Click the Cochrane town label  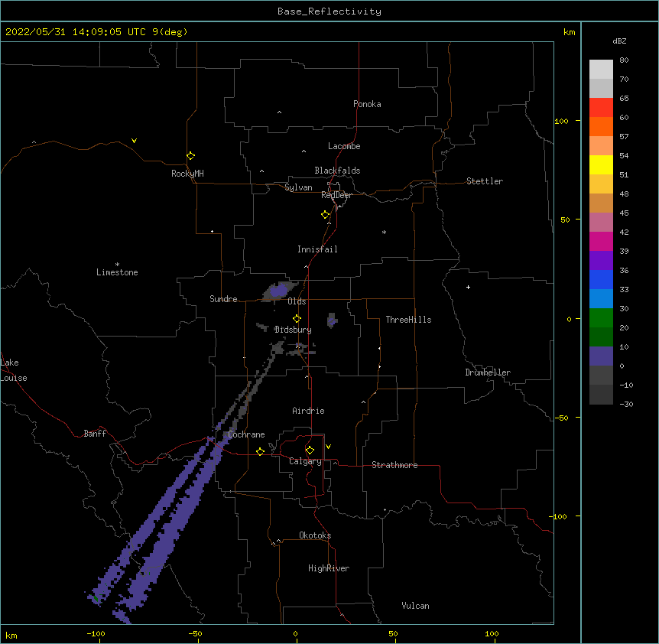(x=247, y=434)
